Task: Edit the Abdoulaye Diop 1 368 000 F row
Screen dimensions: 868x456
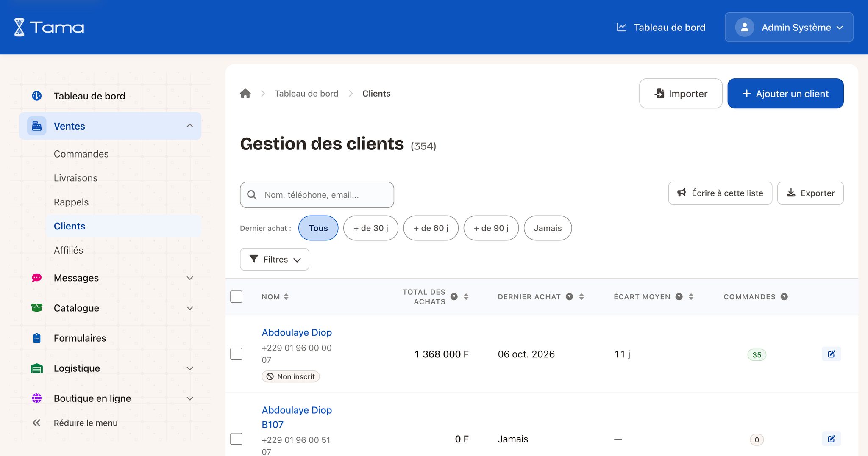Action: point(831,354)
